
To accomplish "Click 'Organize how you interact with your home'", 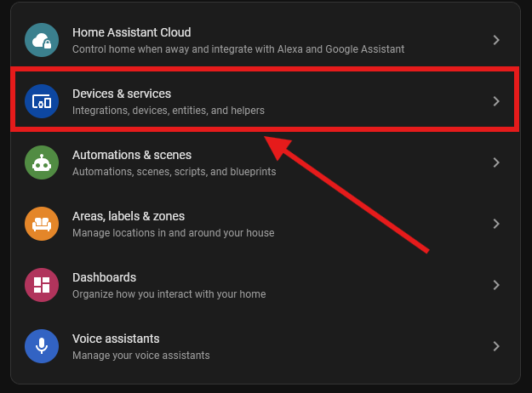I will [x=169, y=293].
